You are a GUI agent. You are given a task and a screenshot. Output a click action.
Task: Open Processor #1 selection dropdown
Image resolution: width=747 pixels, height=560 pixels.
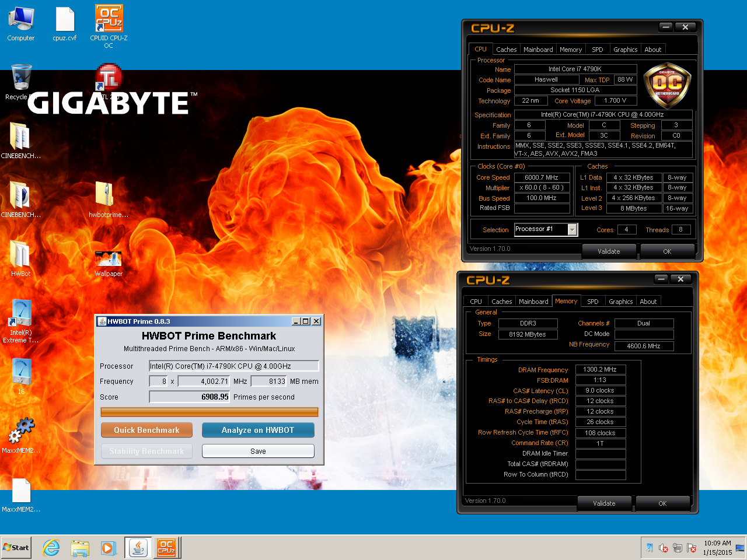click(x=572, y=230)
